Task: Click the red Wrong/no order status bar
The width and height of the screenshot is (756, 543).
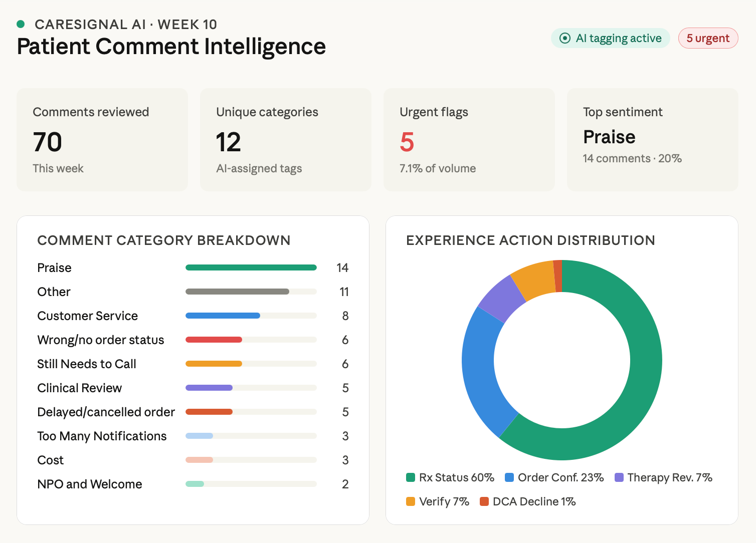Action: point(214,340)
